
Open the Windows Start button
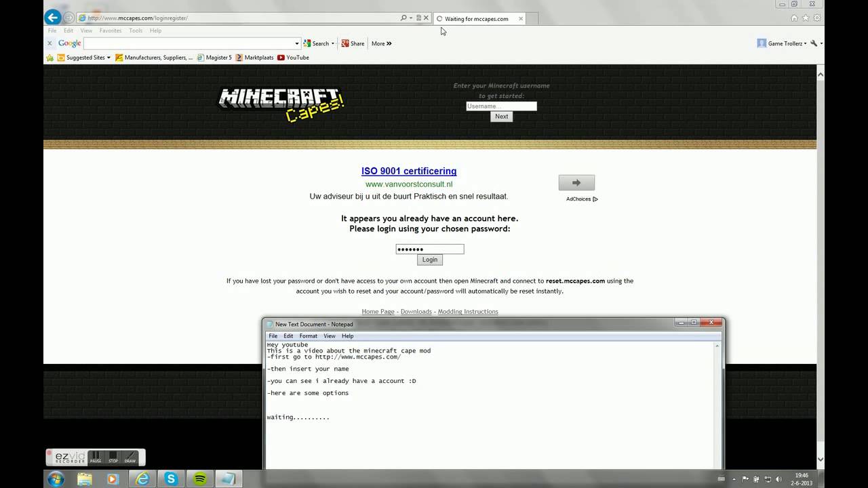[x=56, y=479]
